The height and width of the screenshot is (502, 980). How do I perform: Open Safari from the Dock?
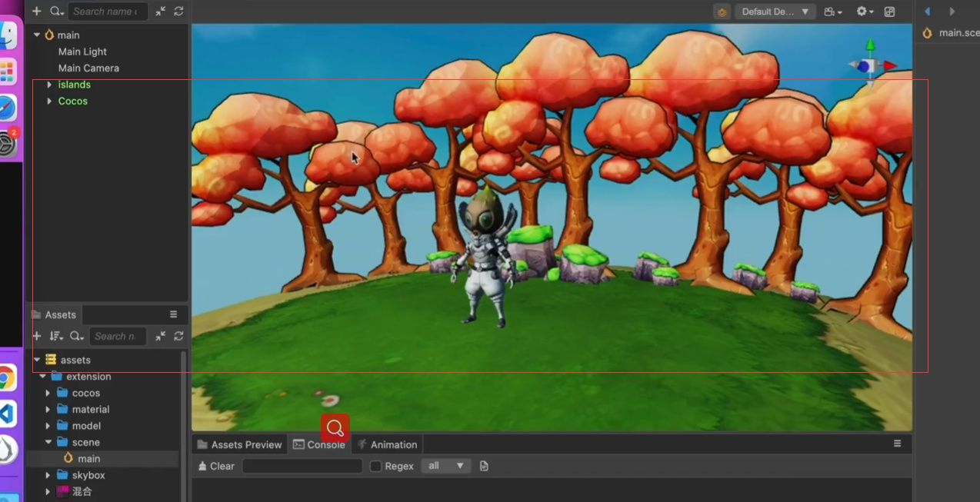[x=6, y=108]
